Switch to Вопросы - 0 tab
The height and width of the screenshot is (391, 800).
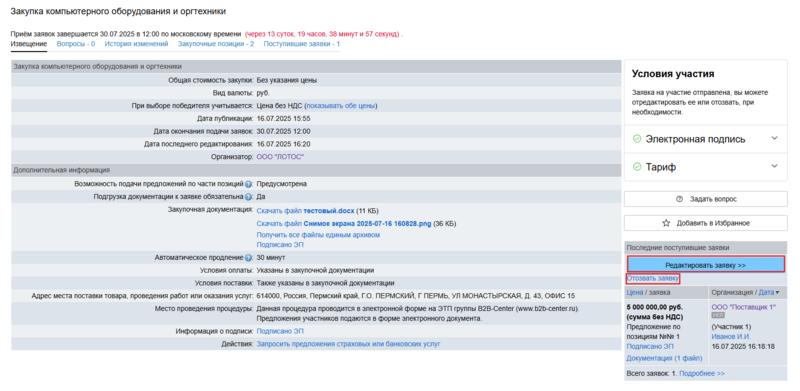tap(76, 44)
